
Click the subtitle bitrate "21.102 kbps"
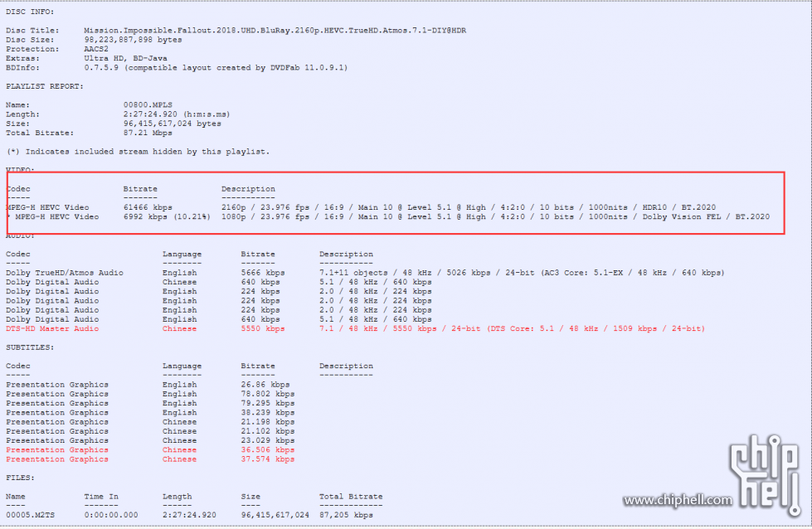pos(268,431)
